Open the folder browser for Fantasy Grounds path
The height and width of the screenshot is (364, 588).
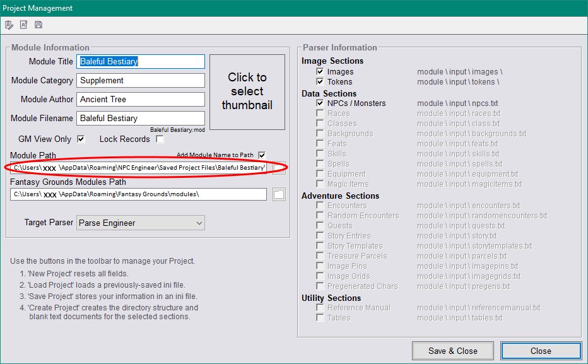point(278,194)
